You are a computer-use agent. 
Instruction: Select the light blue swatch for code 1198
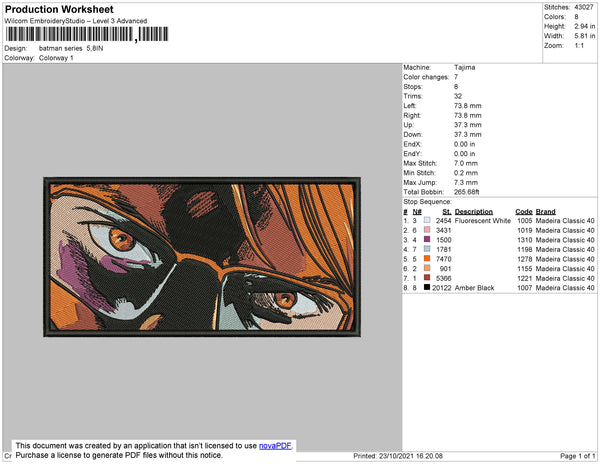427,249
